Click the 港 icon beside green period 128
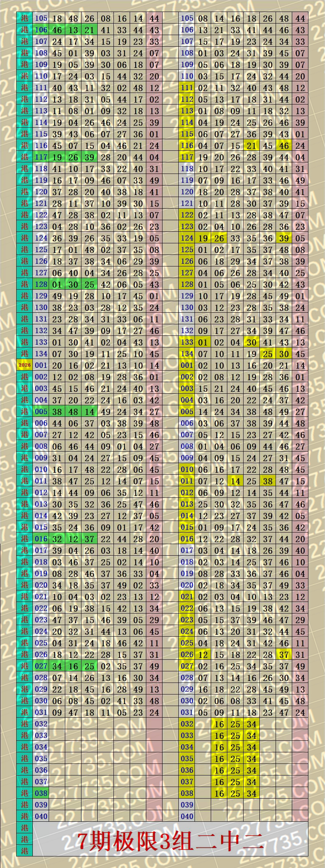The width and height of the screenshot is (325, 868). pyautogui.click(x=25, y=284)
